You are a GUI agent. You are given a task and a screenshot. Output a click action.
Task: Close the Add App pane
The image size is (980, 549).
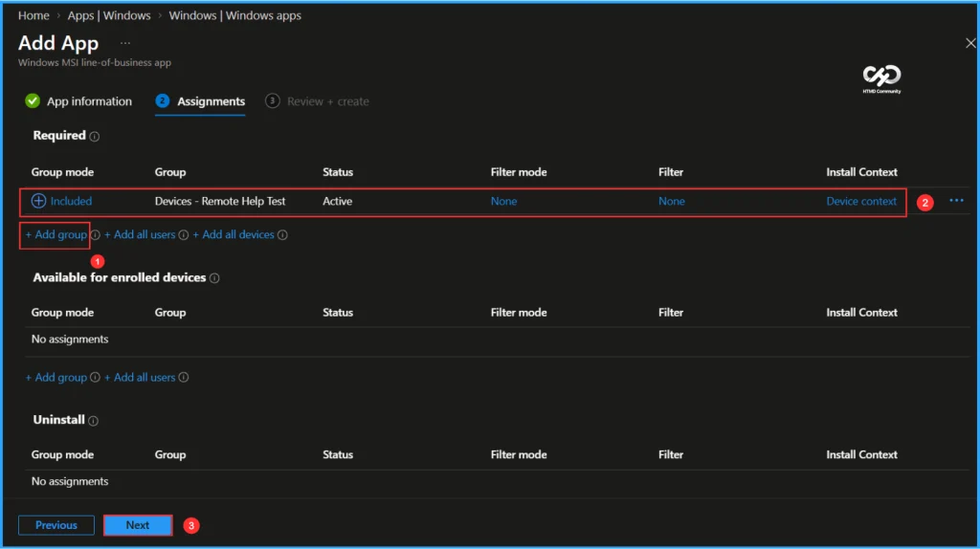970,43
